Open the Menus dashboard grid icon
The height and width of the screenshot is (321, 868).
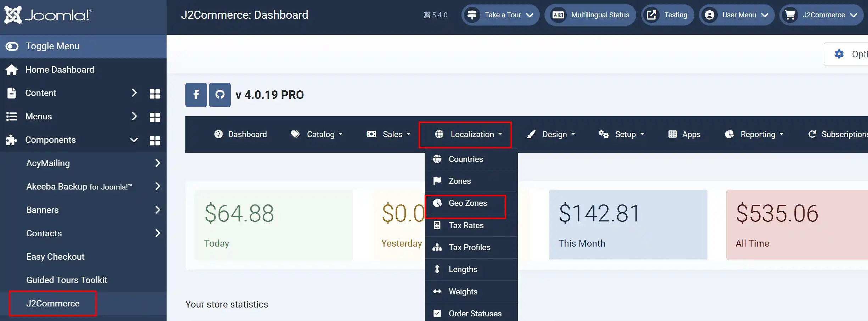coord(155,117)
